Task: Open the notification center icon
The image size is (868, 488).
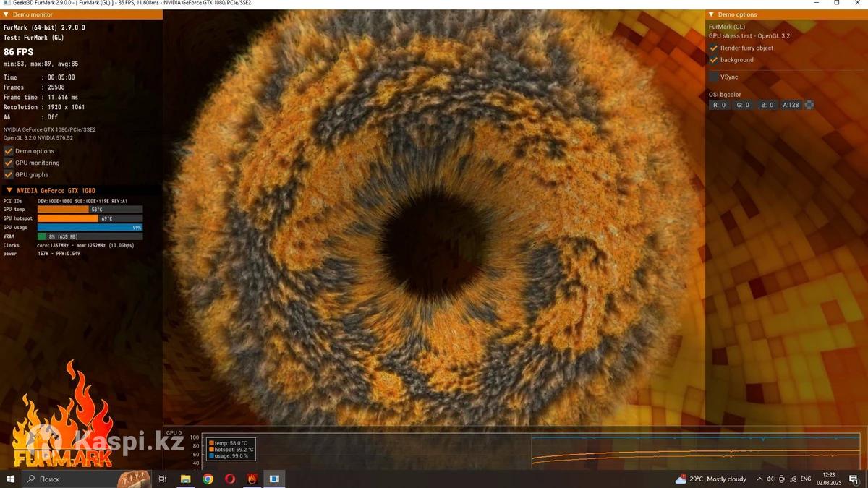Action: tap(855, 479)
